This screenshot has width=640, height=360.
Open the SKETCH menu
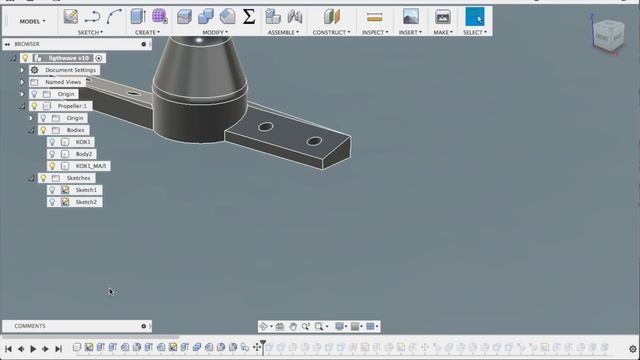coord(90,32)
